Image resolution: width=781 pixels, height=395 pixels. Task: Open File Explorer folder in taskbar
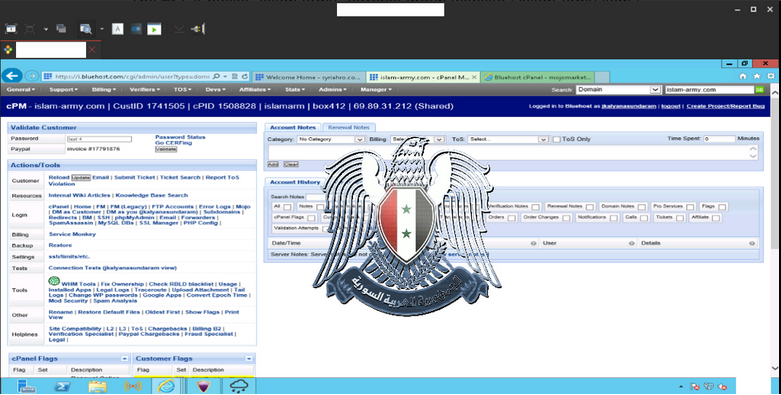click(97, 386)
